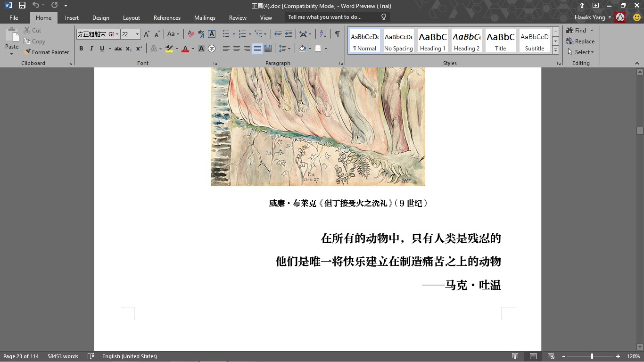This screenshot has height=362, width=644.
Task: Click the Save icon in quick access toolbar
Action: [x=22, y=6]
